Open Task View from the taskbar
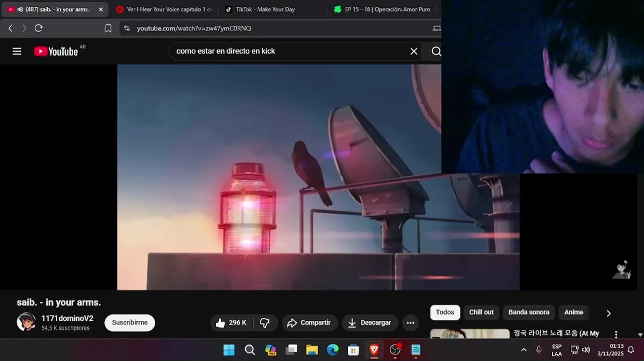The width and height of the screenshot is (644, 361). click(x=291, y=350)
